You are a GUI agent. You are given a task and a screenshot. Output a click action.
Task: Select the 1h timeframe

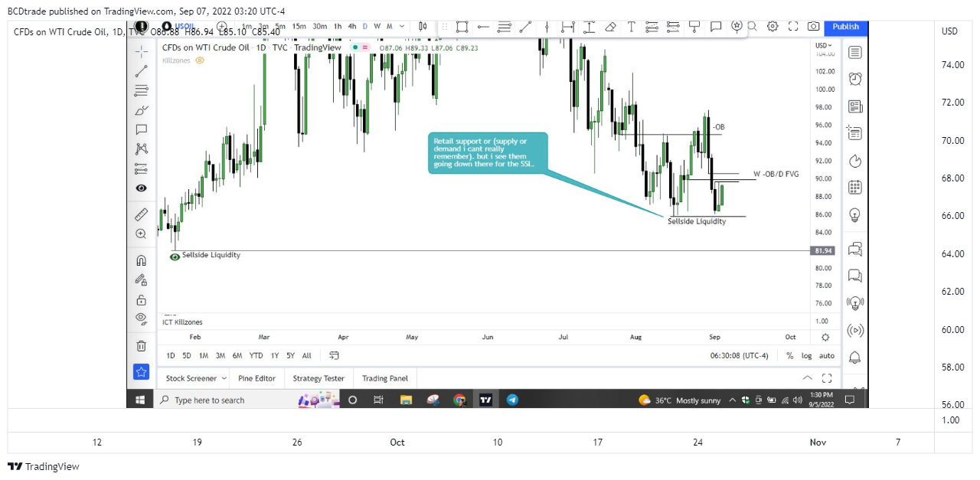[338, 26]
